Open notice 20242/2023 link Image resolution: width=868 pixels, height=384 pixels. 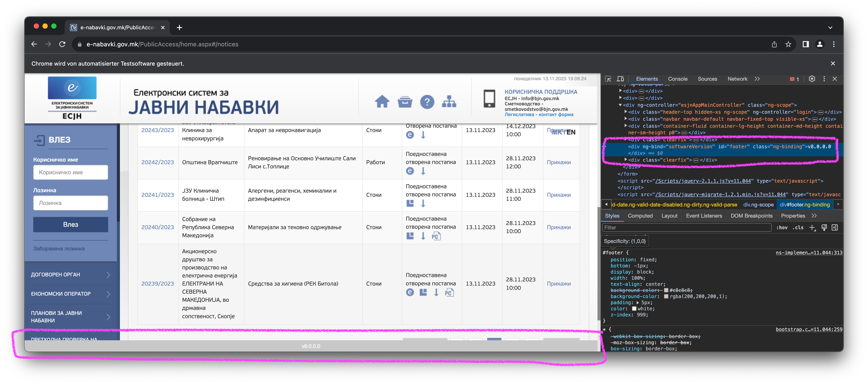[157, 162]
